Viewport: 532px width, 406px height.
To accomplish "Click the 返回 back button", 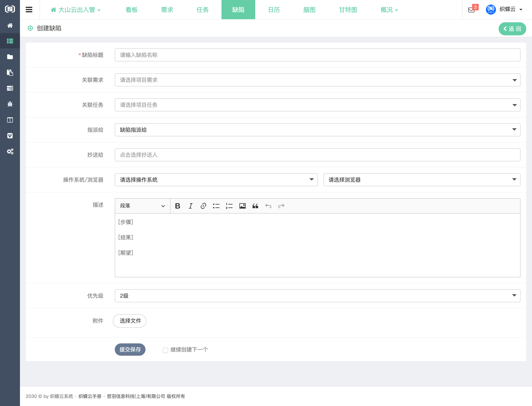I will [x=512, y=29].
